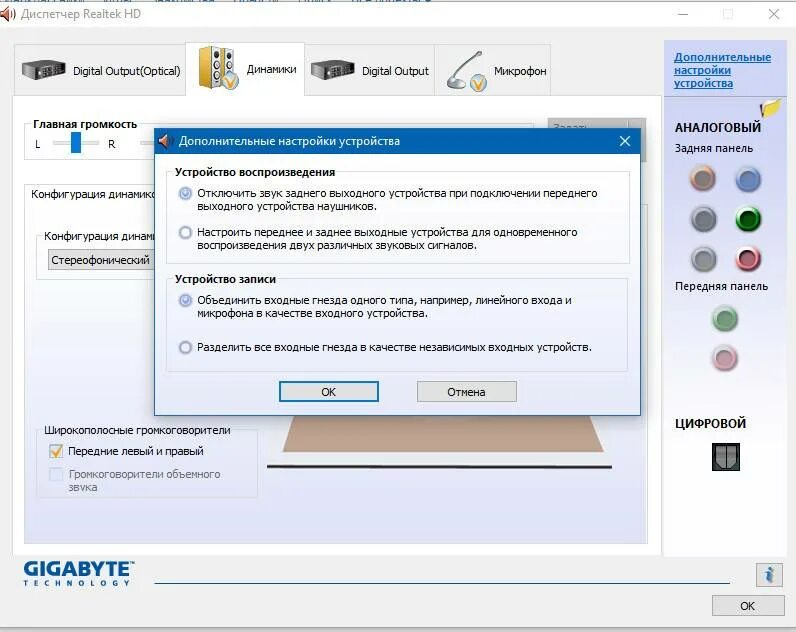This screenshot has width=796, height=632.
Task: Switch to the Динамики tab
Action: pyautogui.click(x=245, y=69)
